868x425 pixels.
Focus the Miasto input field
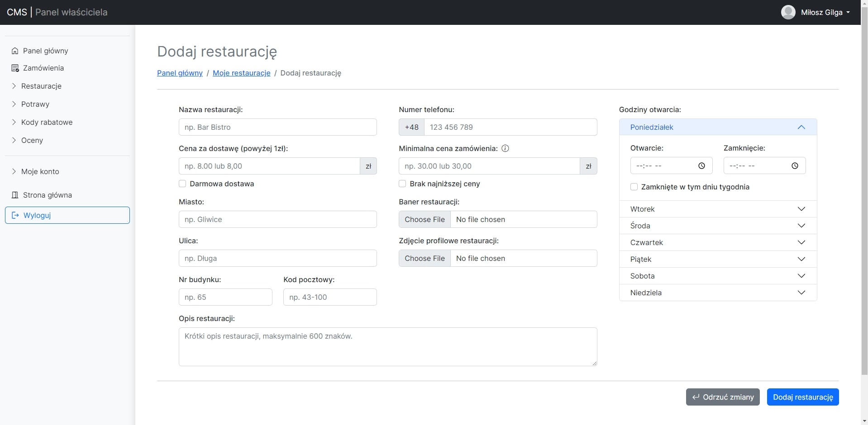[x=278, y=219]
